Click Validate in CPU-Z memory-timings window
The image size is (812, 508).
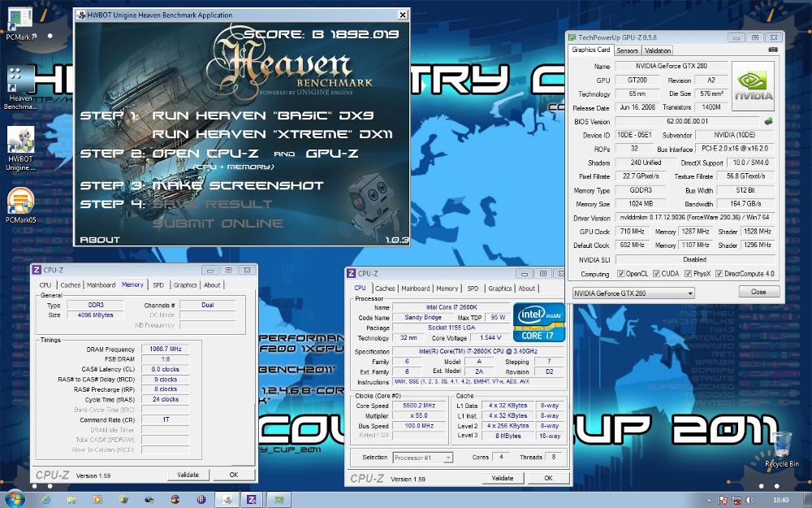[x=188, y=475]
